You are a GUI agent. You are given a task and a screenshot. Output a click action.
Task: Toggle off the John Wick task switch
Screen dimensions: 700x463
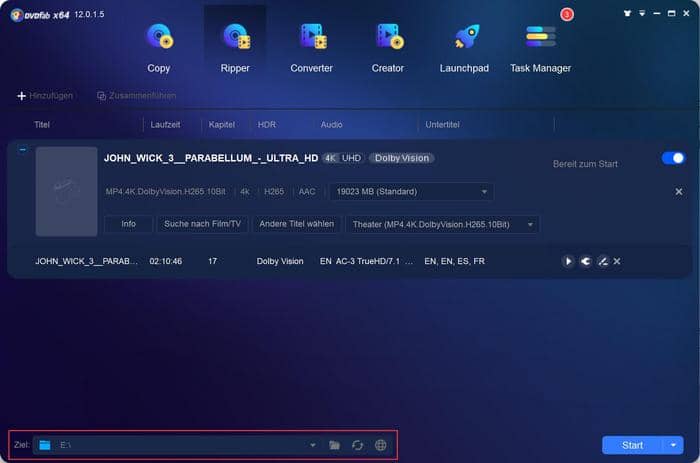673,158
